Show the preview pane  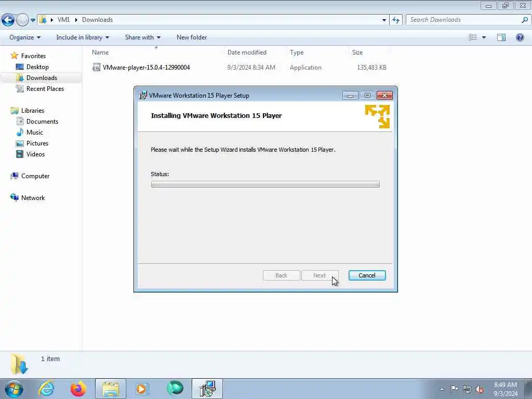501,37
